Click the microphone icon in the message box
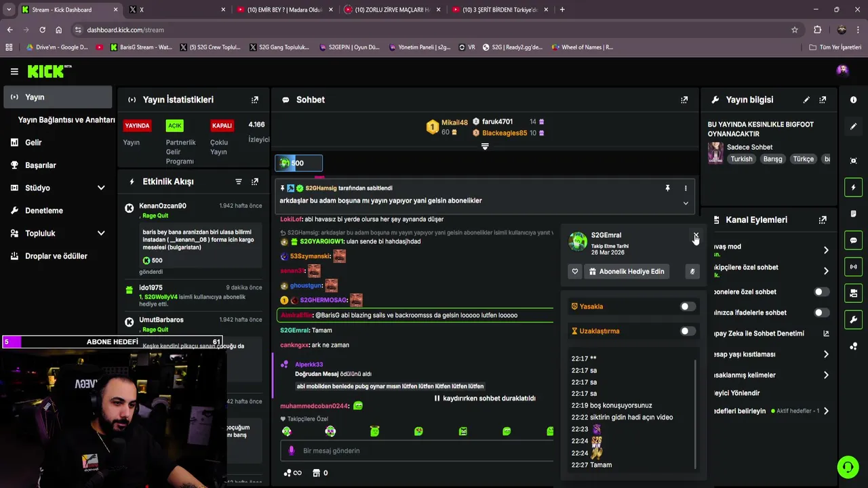The width and height of the screenshot is (868, 488). [292, 451]
